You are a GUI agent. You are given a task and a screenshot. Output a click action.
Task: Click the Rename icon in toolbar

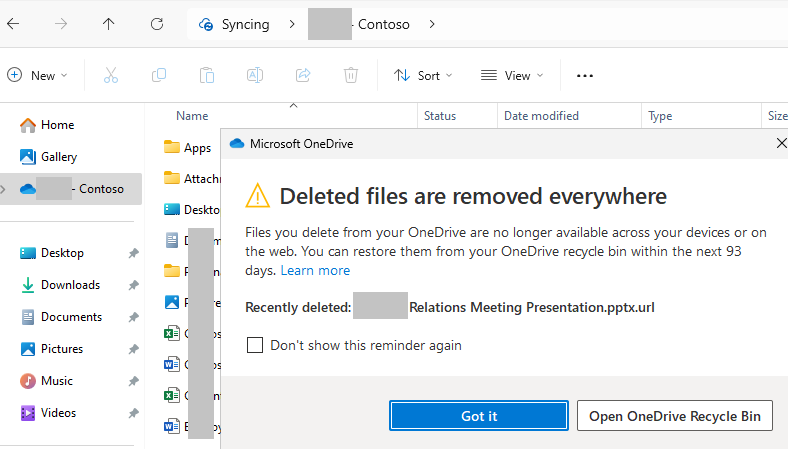(x=255, y=75)
